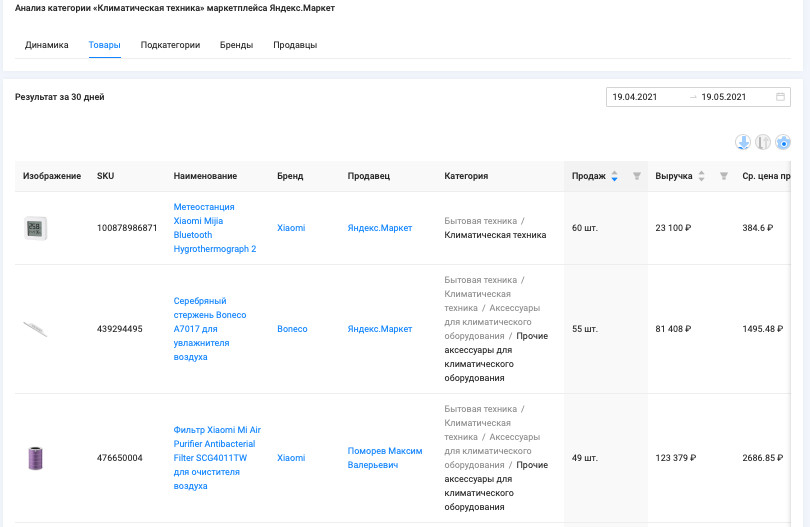Click the 123 379 ₽ revenue value
810x527 pixels.
tap(676, 458)
